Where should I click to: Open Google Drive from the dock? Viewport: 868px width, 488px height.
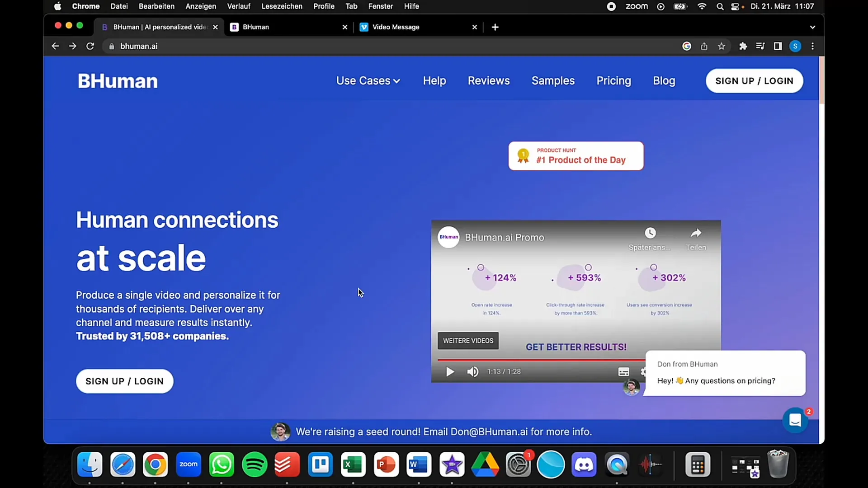coord(485,465)
